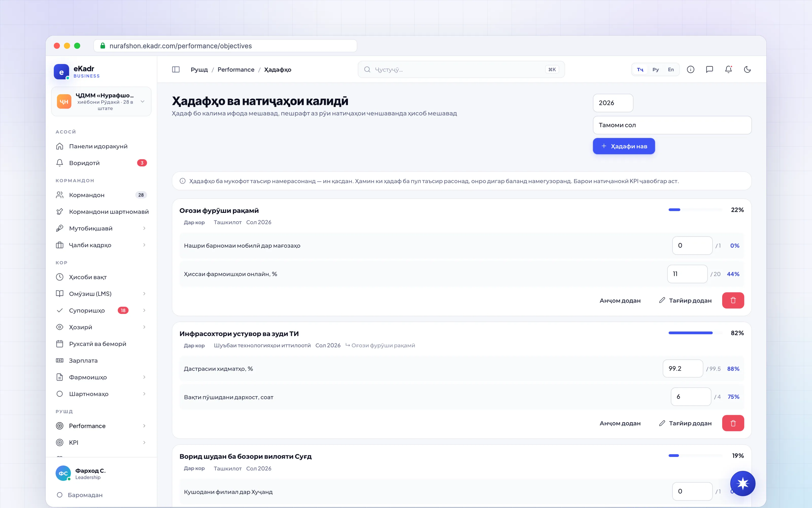Open the Тамоми сол period dropdown
Viewport: 812px width, 508px height.
pyautogui.click(x=672, y=125)
